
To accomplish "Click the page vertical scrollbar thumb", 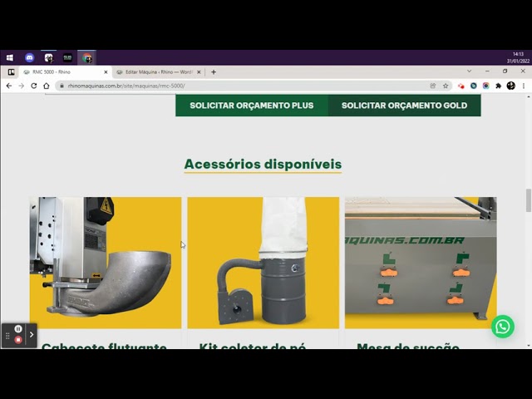I will click(528, 200).
